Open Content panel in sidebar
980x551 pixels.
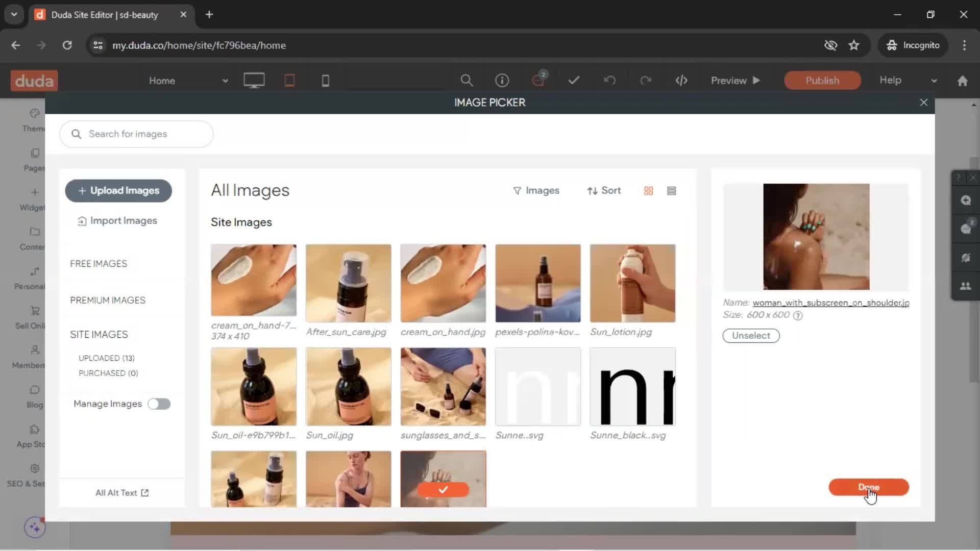pyautogui.click(x=34, y=238)
